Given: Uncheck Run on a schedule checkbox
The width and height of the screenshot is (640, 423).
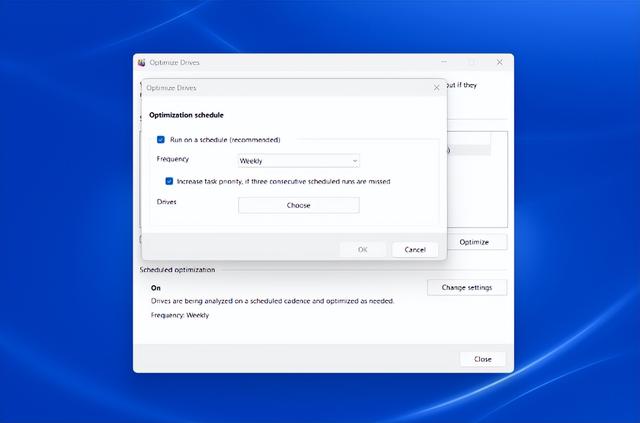Looking at the screenshot, I should tap(161, 140).
